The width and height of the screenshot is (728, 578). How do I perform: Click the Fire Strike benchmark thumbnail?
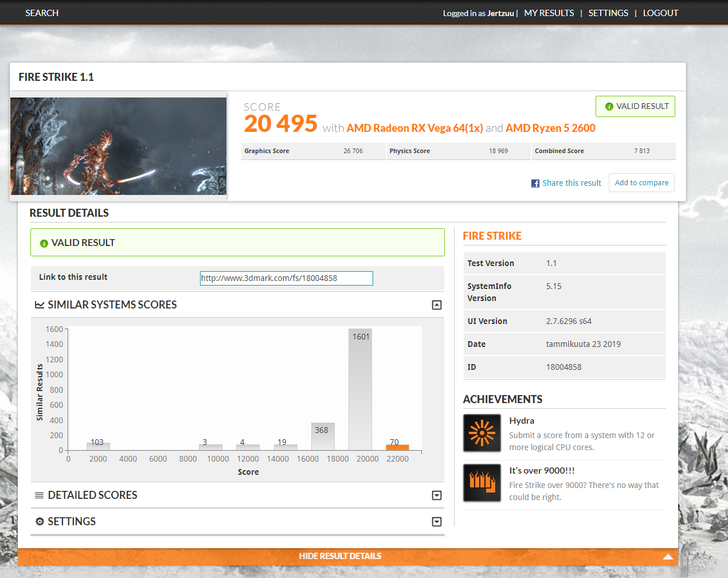point(118,146)
